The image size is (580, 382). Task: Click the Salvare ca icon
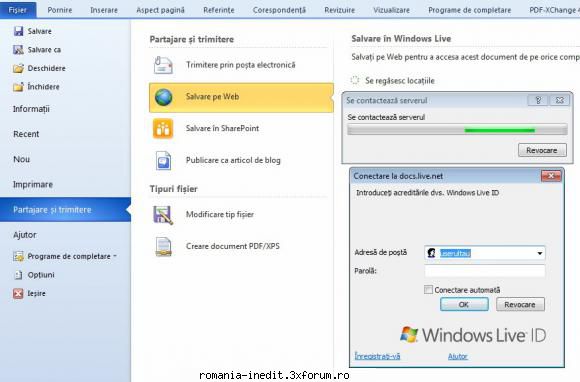[18, 50]
